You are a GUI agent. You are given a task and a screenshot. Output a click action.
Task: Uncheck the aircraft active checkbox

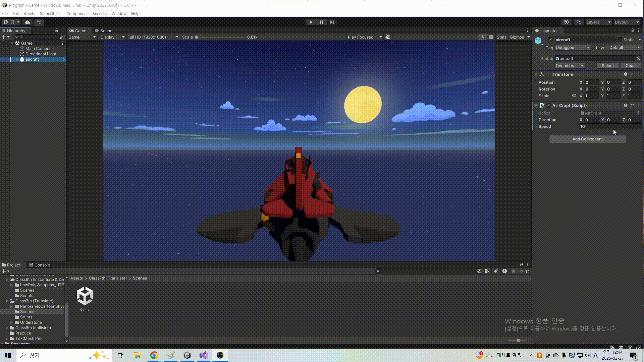point(550,40)
